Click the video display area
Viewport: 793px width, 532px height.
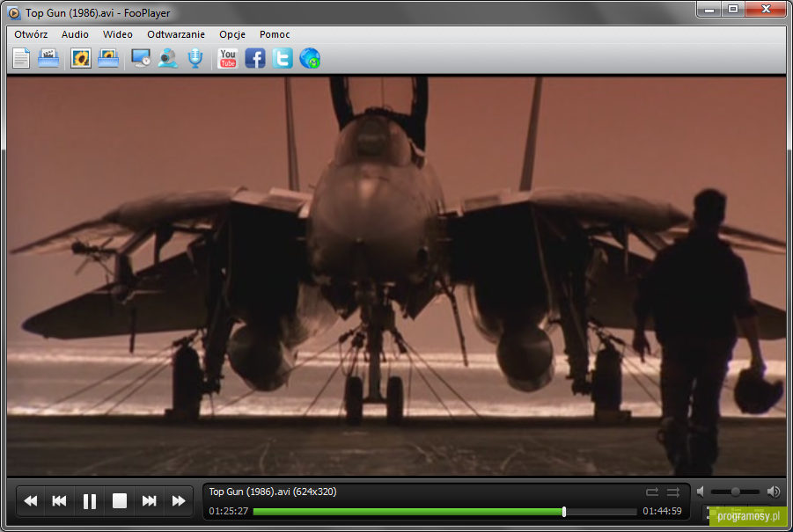pos(396,276)
